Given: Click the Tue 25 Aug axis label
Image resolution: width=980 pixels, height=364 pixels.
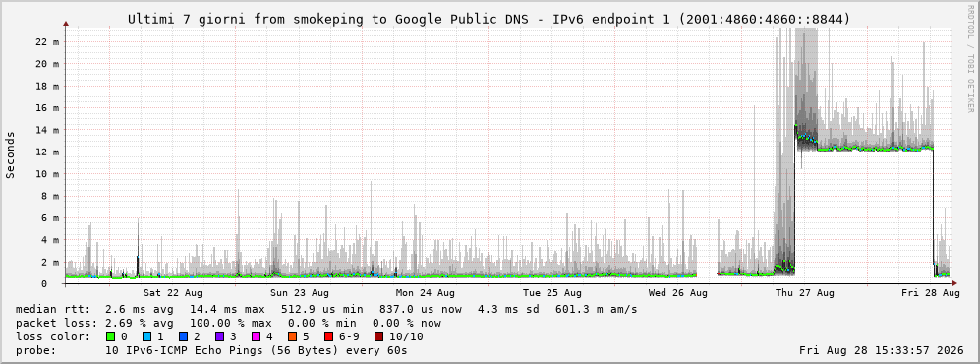Looking at the screenshot, I should pos(551,293).
